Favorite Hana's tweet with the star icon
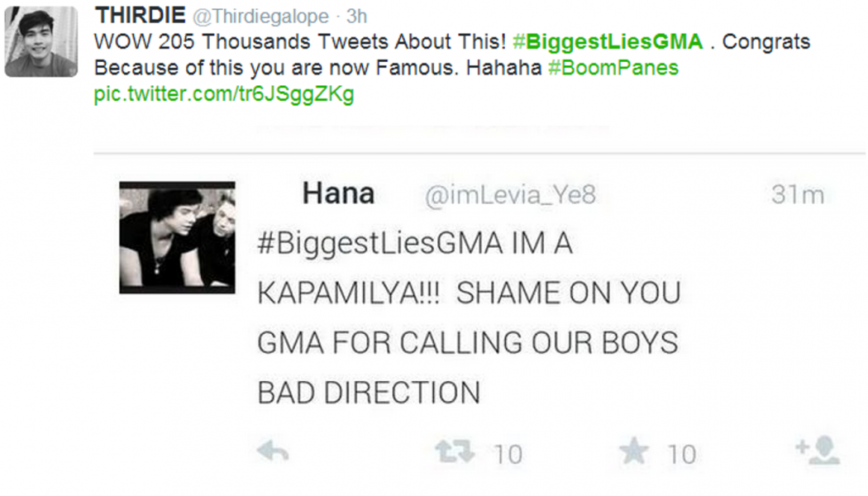The height and width of the screenshot is (496, 868). click(x=634, y=451)
